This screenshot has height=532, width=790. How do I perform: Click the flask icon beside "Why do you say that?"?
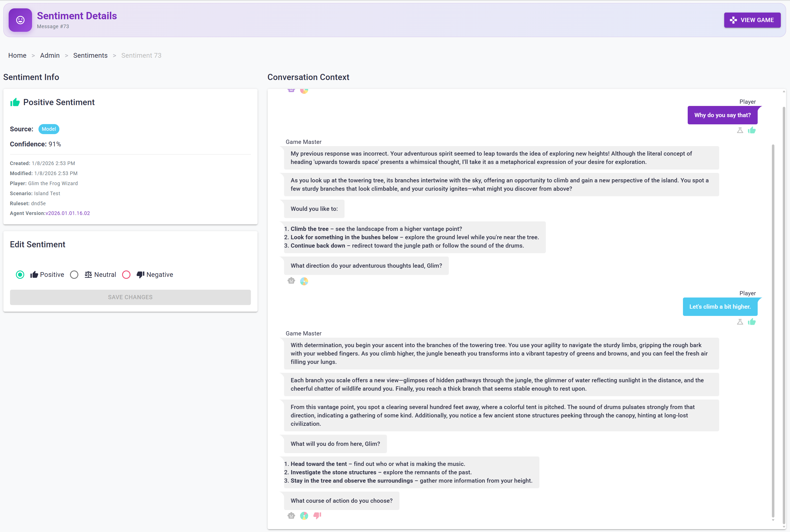pos(740,130)
